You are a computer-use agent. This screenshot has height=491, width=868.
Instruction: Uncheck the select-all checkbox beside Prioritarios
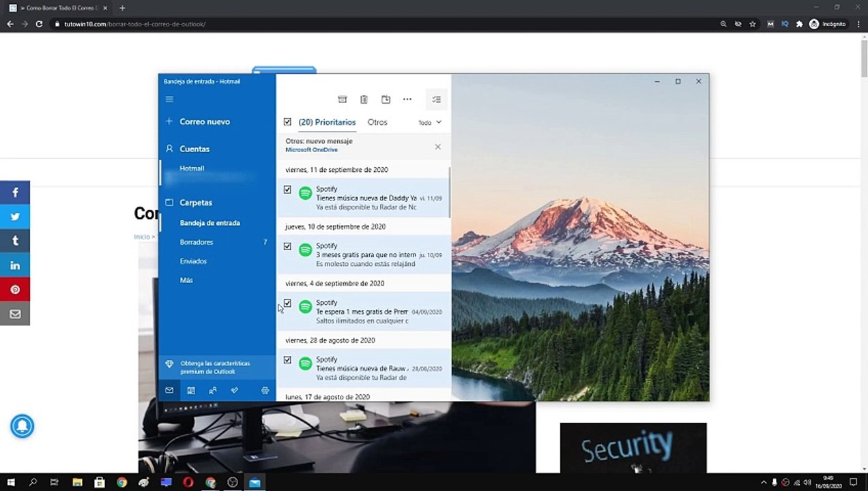point(287,122)
